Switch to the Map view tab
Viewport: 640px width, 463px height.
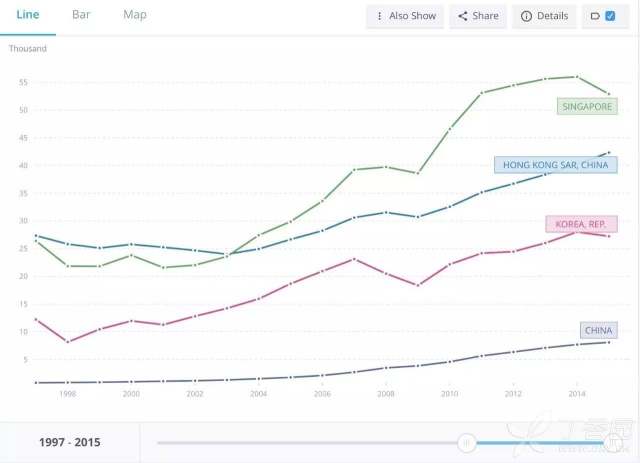point(134,15)
